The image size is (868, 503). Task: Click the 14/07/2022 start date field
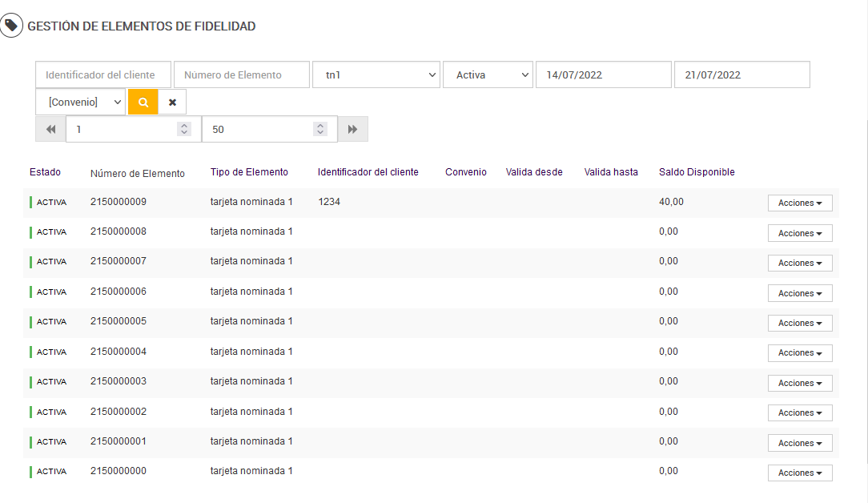(603, 74)
